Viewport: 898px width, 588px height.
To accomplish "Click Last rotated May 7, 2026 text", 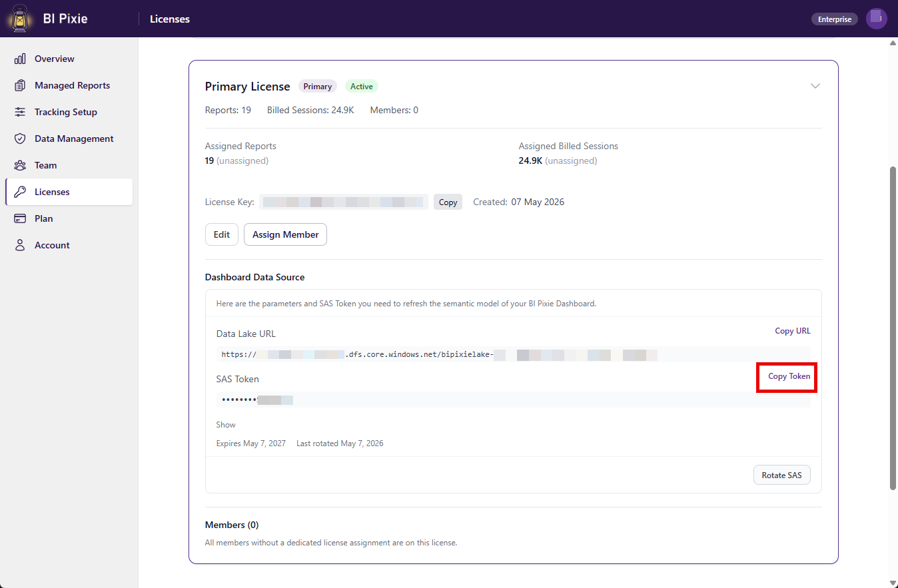I will coord(340,443).
